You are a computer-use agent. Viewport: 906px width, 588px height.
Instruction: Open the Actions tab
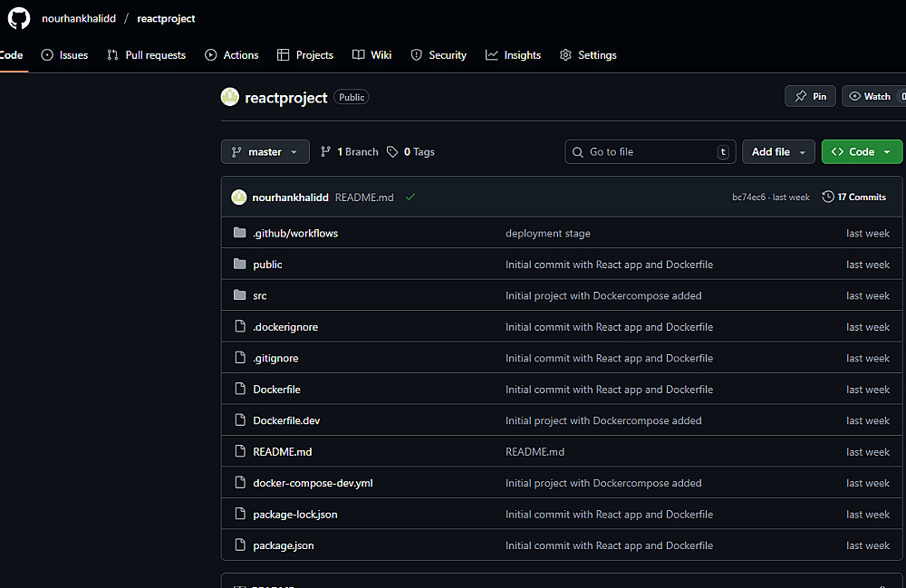232,55
